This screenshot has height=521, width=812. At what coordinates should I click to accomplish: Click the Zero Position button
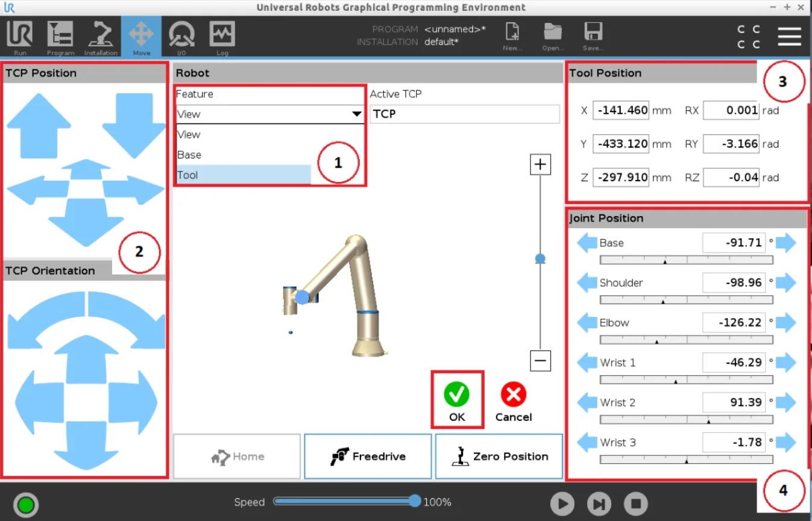499,457
